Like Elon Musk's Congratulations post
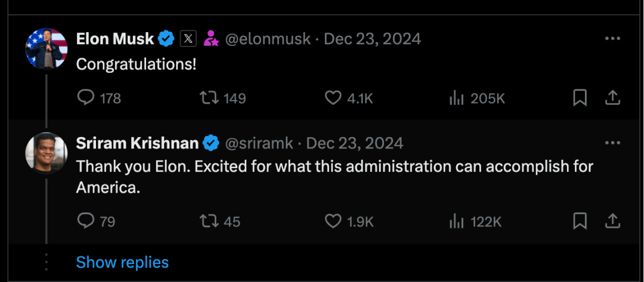 333,98
